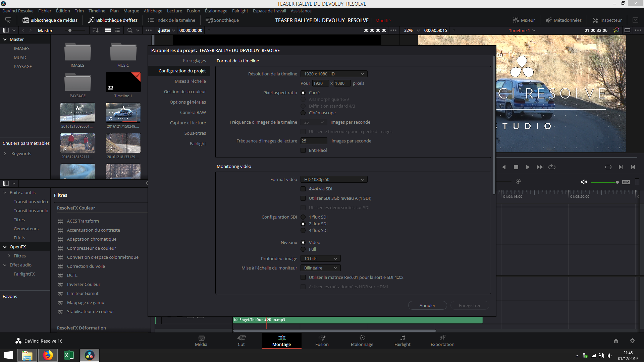Toggle the Bibliothèque d'effets panel

click(x=113, y=20)
